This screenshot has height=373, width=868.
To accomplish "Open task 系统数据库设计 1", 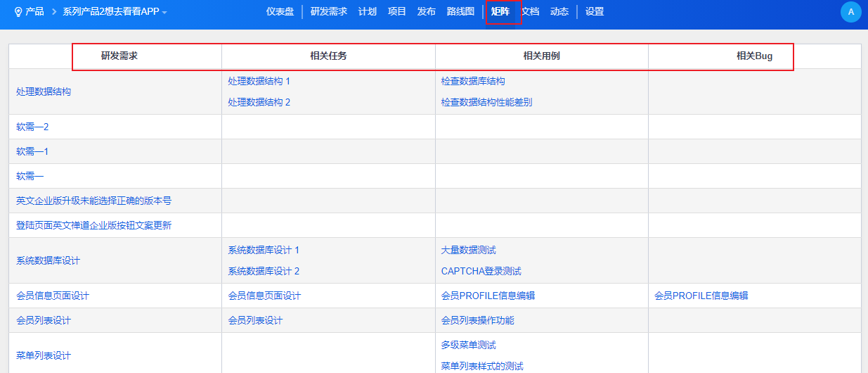I will click(264, 250).
